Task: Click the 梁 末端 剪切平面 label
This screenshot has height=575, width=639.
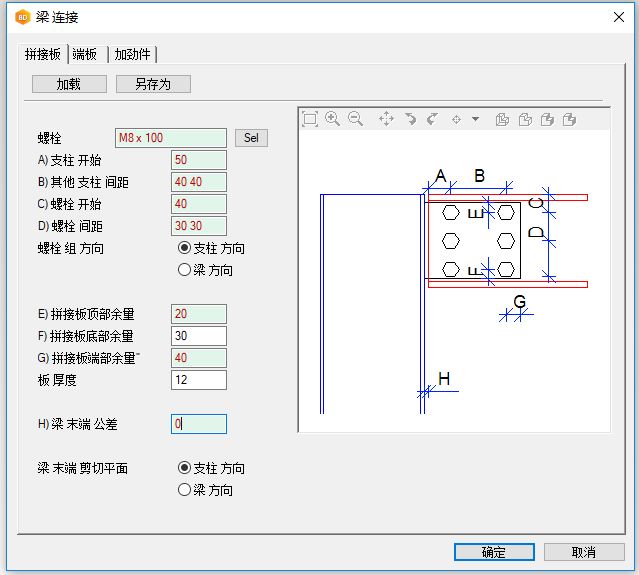Action: click(x=82, y=468)
